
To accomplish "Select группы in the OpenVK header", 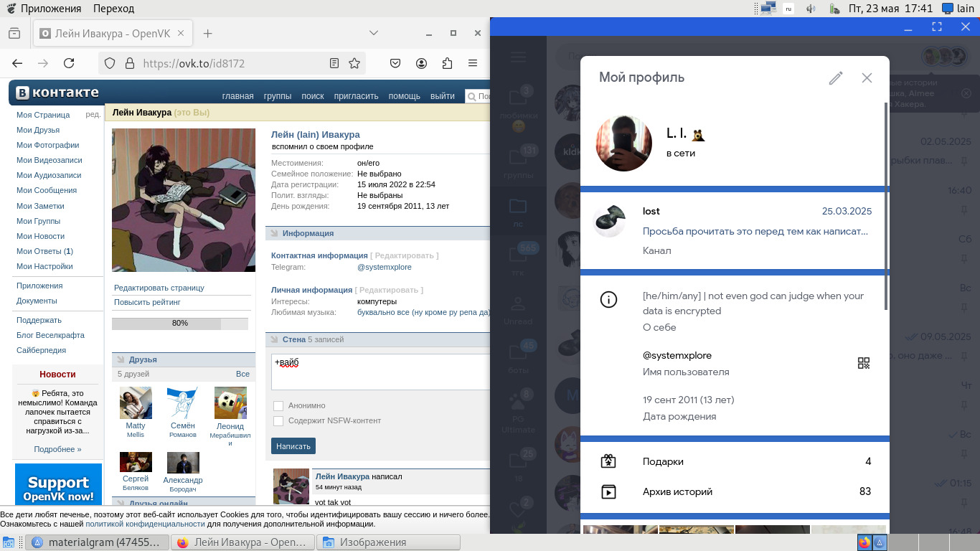I will (277, 96).
